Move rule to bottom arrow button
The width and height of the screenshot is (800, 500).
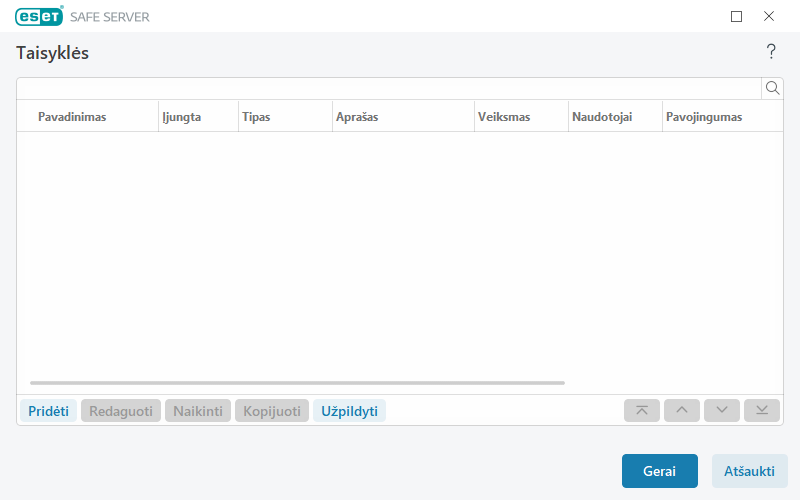point(762,410)
